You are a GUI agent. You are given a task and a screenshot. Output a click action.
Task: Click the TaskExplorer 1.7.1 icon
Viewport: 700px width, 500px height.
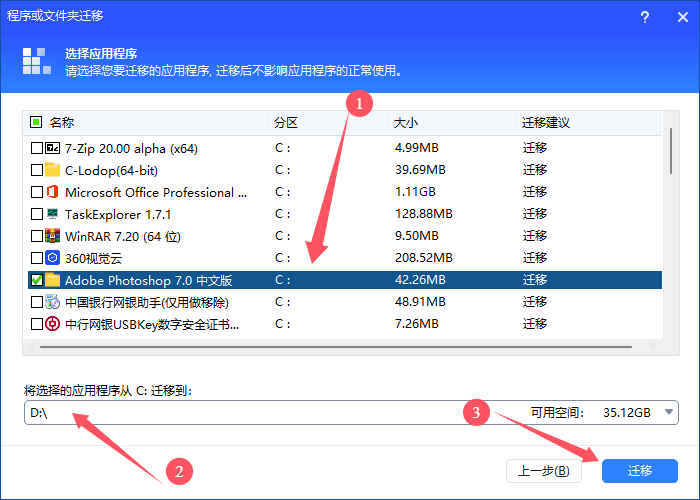52,213
